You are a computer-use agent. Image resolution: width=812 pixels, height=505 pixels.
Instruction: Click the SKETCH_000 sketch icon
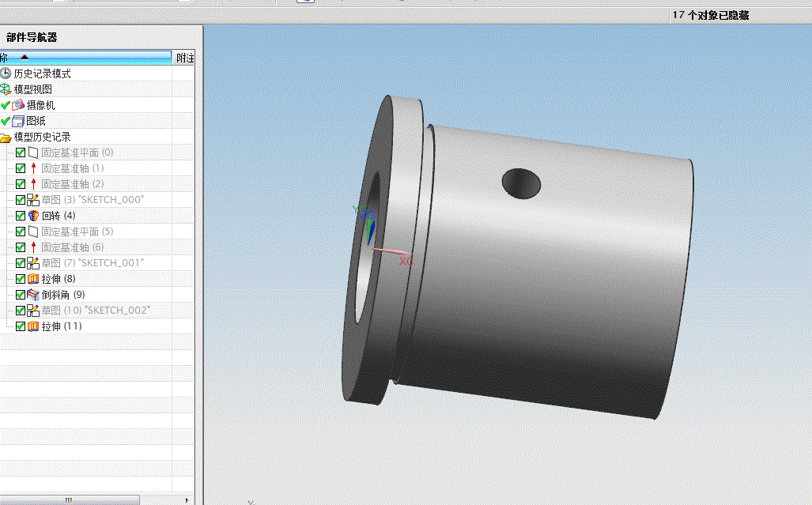33,200
